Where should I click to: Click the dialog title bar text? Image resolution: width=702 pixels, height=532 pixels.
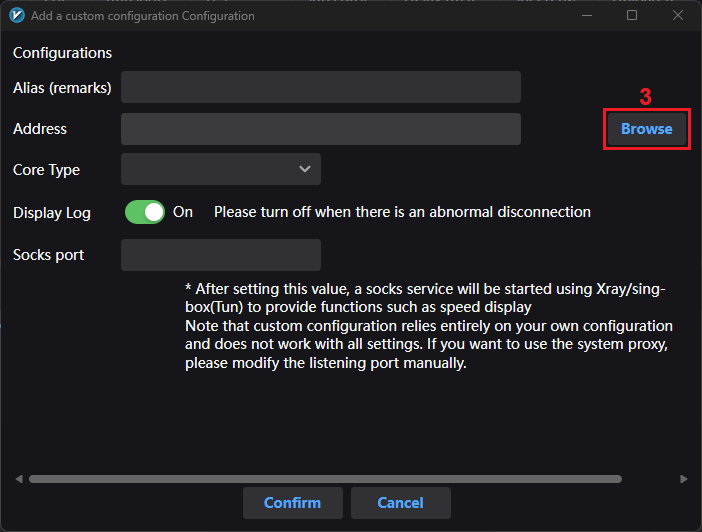143,16
